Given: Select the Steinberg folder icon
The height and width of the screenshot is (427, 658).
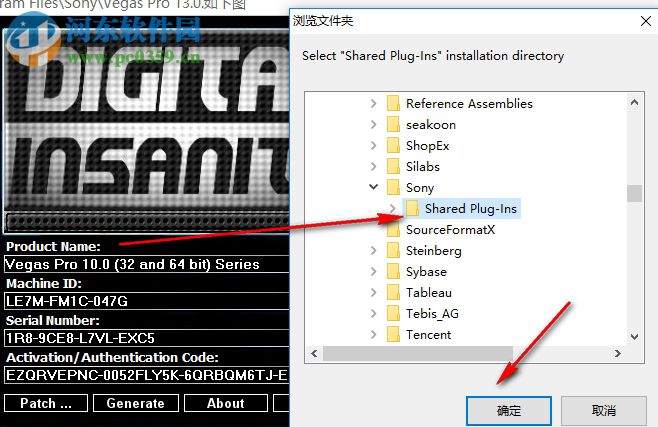Looking at the screenshot, I should [x=393, y=250].
